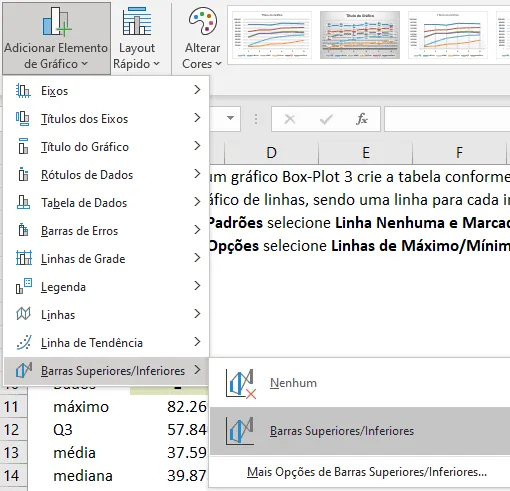
Task: Click the Linhas de Grade icon
Action: [24, 258]
